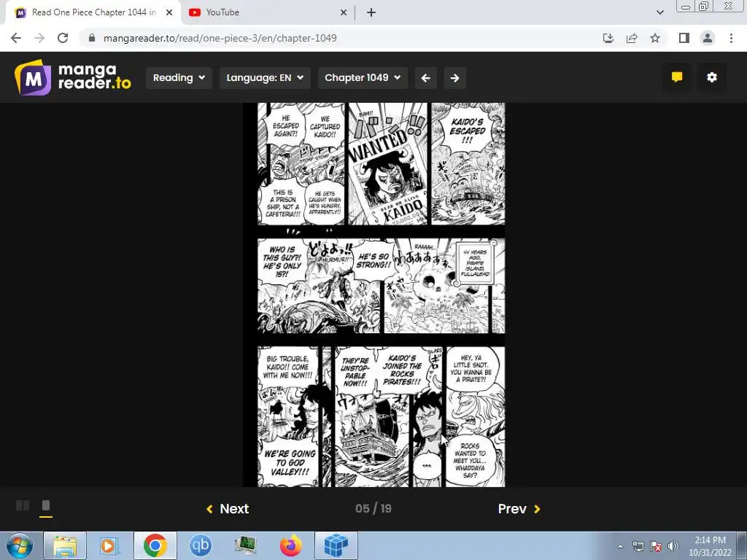747x560 pixels.
Task: Click the Next page button
Action: point(228,508)
